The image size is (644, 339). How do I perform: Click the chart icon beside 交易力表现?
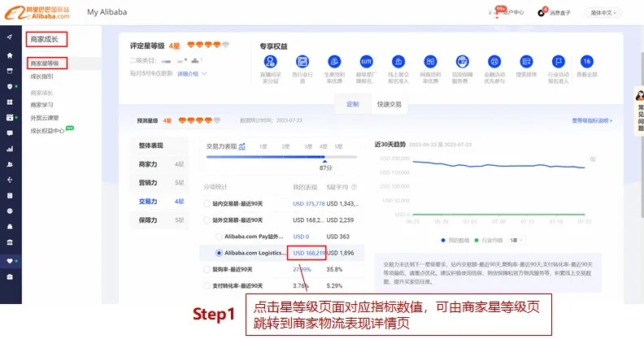(x=242, y=146)
